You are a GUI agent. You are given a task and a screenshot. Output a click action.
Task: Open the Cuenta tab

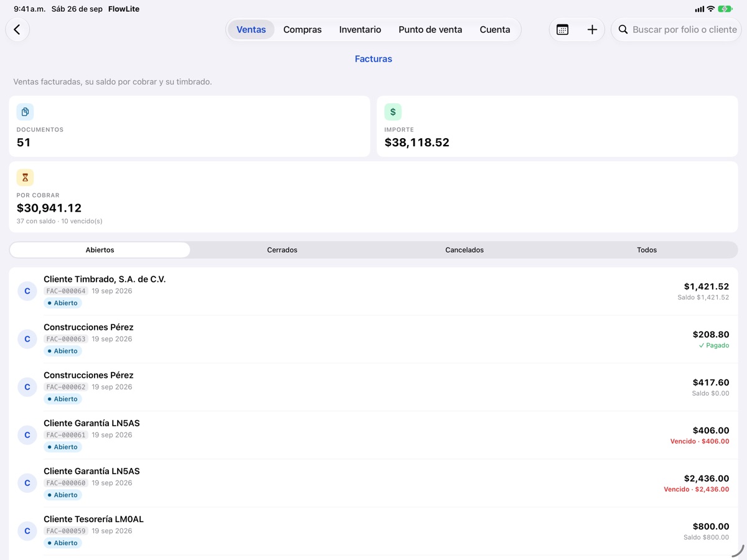(495, 29)
